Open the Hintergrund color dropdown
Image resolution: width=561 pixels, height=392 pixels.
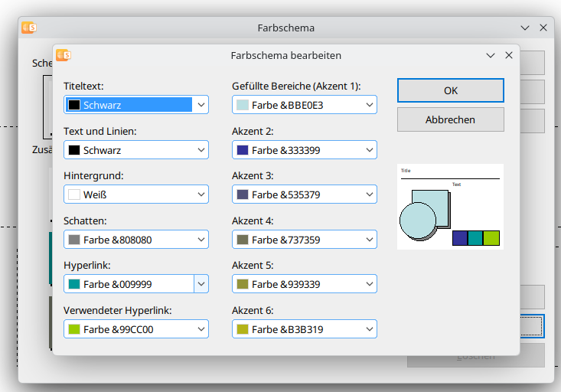tap(201, 194)
